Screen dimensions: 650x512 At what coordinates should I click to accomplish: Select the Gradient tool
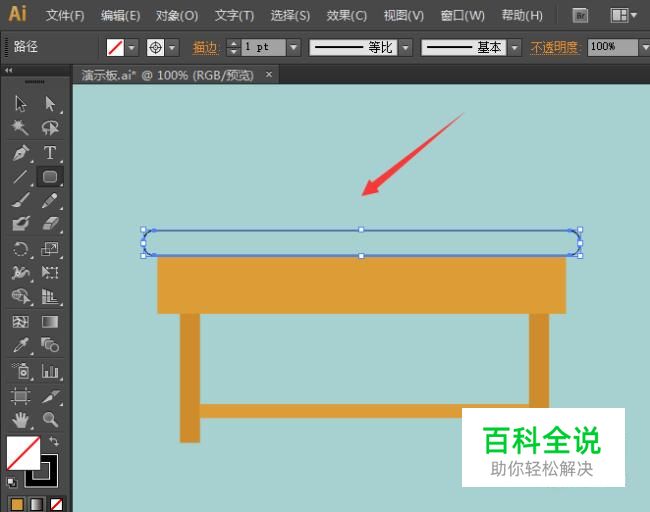click(50, 322)
